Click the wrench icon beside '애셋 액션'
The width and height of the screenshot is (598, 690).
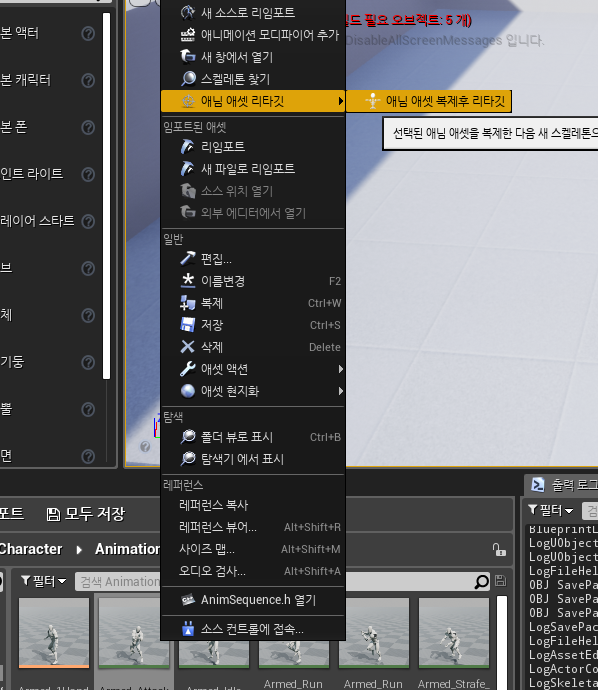(x=187, y=369)
